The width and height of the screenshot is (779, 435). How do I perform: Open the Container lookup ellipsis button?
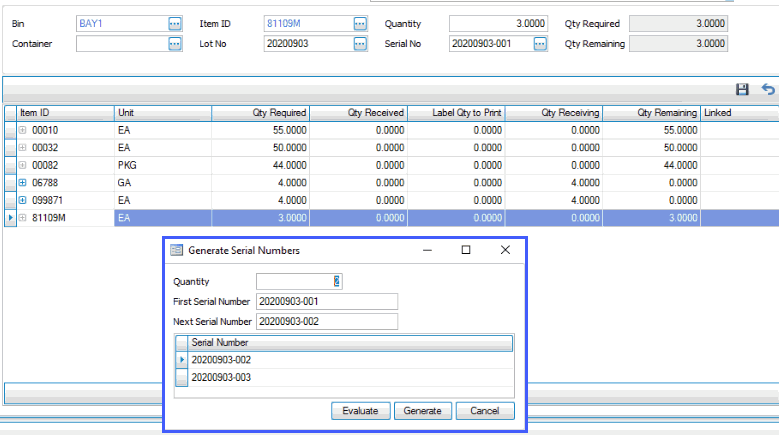175,44
